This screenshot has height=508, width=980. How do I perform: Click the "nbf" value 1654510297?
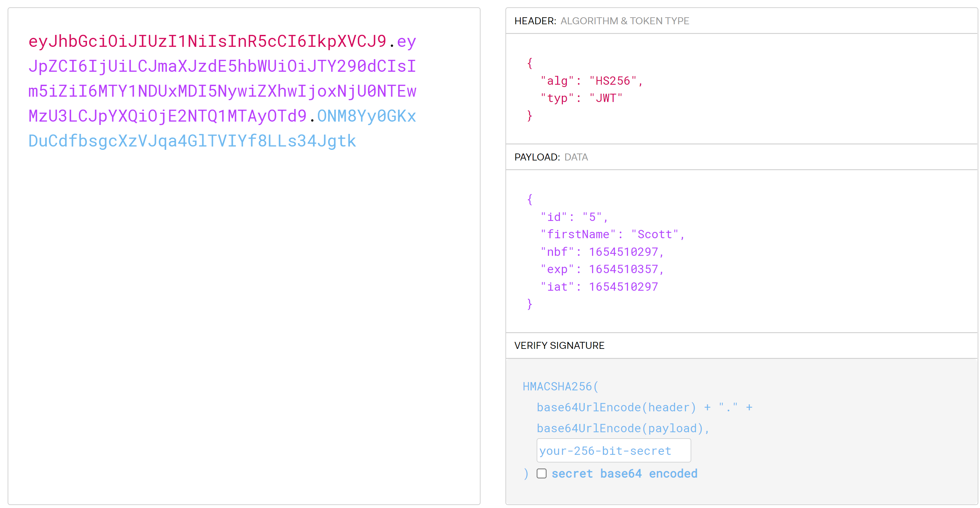point(623,252)
